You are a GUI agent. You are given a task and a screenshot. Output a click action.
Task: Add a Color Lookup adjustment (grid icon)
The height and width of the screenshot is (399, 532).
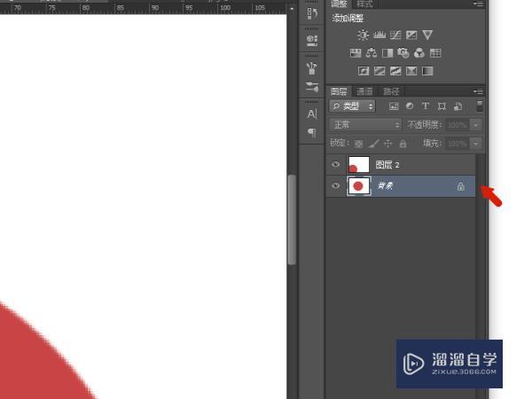coord(435,53)
